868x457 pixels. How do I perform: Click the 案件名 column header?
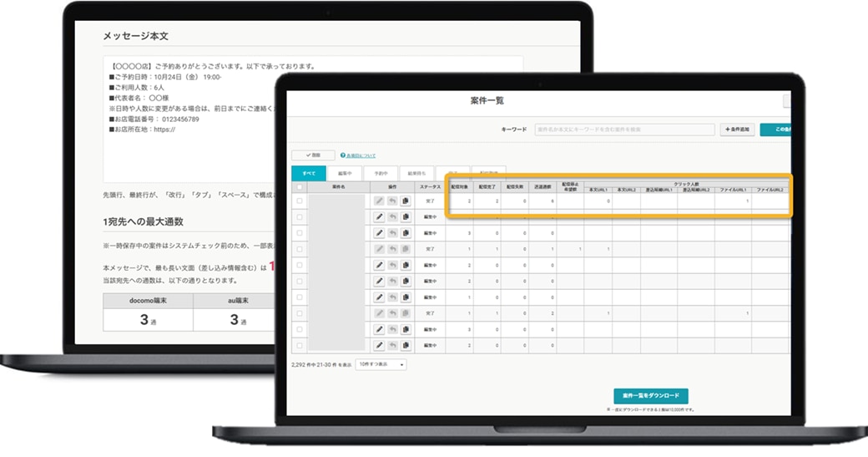(x=338, y=187)
